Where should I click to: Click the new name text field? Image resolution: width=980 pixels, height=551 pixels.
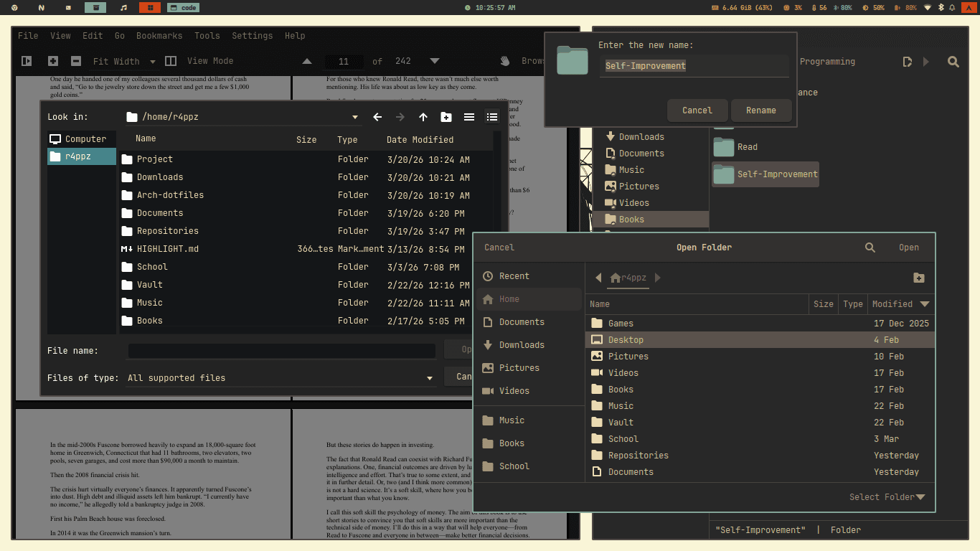click(694, 66)
